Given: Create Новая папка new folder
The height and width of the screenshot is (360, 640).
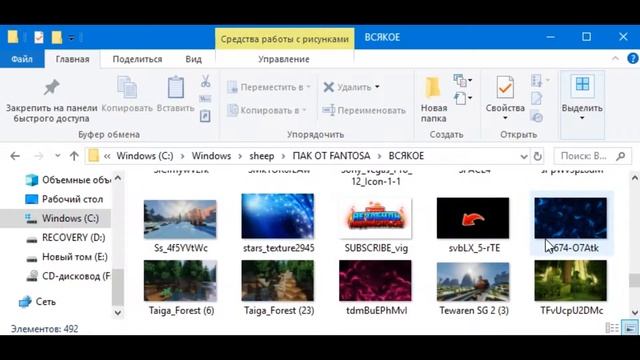Looking at the screenshot, I should click(433, 100).
